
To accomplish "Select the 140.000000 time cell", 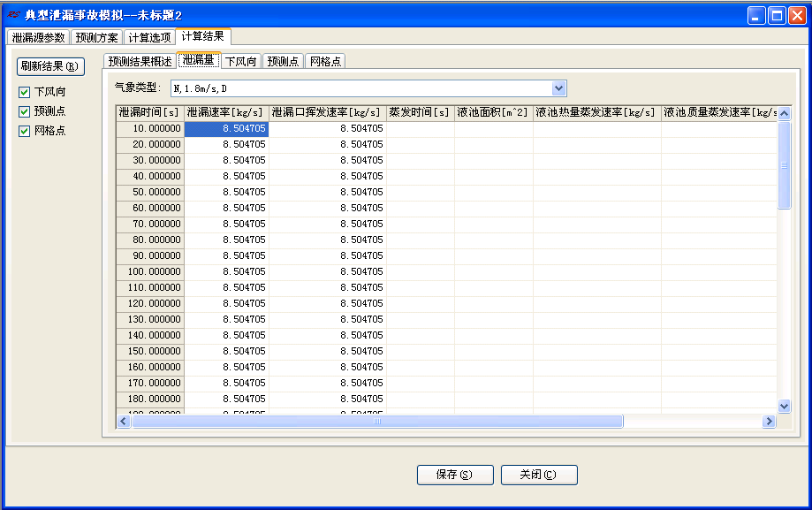I will (x=150, y=335).
